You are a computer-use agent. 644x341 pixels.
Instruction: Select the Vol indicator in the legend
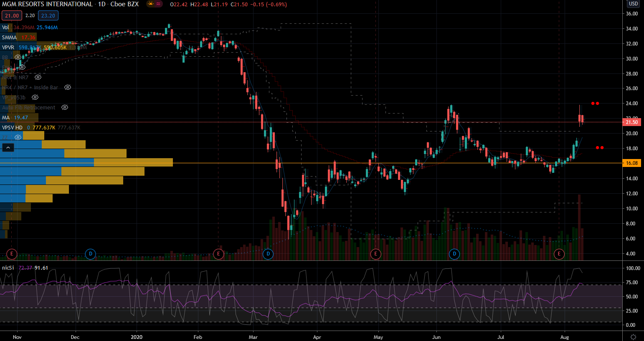point(5,27)
